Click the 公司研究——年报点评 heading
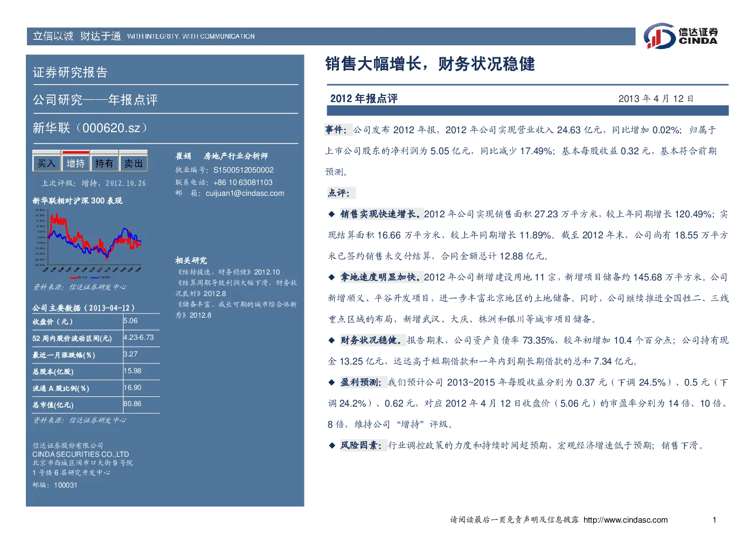Screen dimensions: 756x535 click(95, 100)
